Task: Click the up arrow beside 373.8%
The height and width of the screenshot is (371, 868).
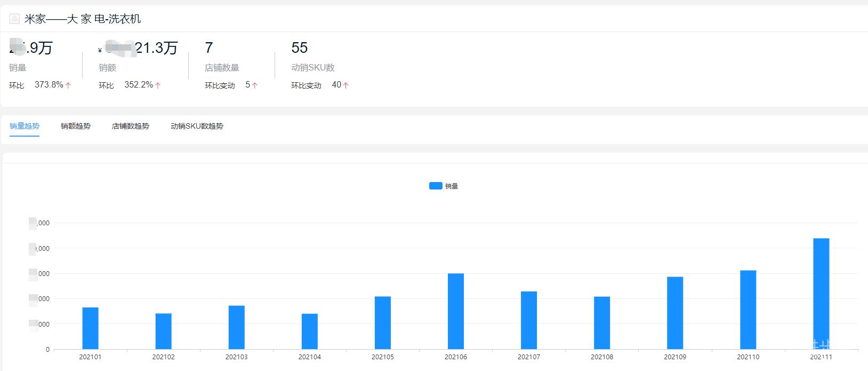Action: 68,85
